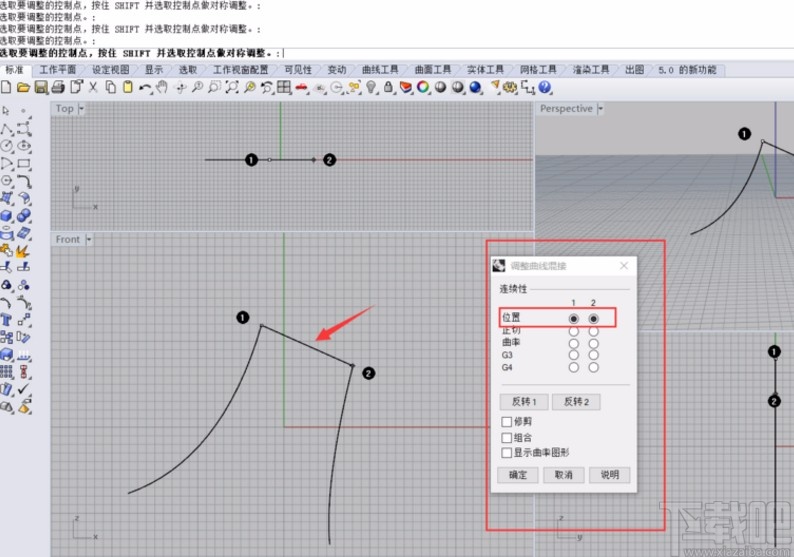Switch to the 渲染工具 toolbar tab
This screenshot has width=794, height=557.
click(x=590, y=70)
